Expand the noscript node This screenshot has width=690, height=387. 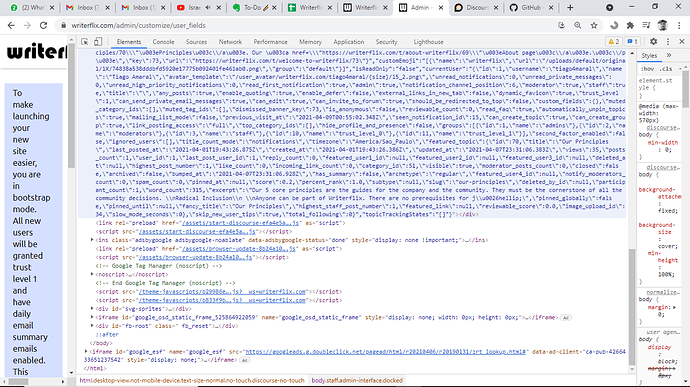[x=92, y=274]
